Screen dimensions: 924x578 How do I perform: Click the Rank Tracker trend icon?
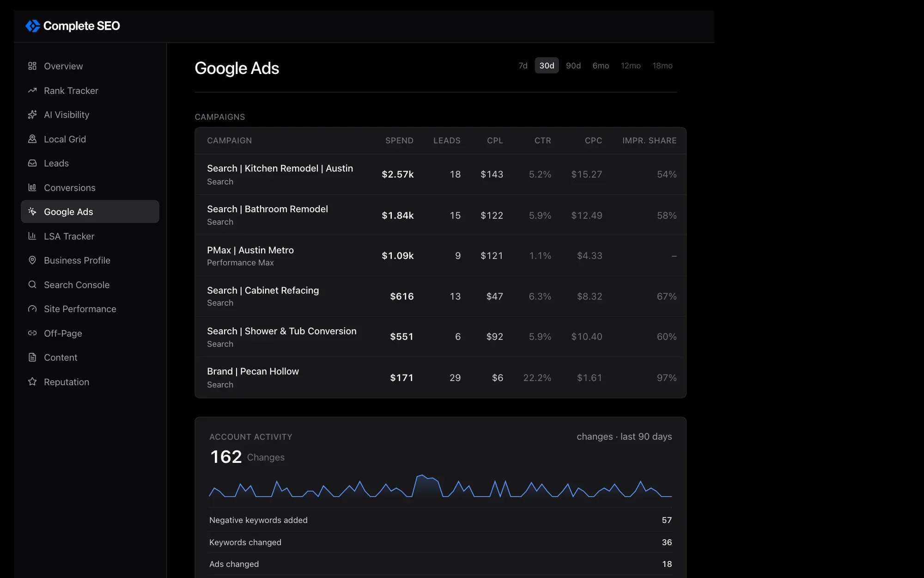pyautogui.click(x=32, y=91)
